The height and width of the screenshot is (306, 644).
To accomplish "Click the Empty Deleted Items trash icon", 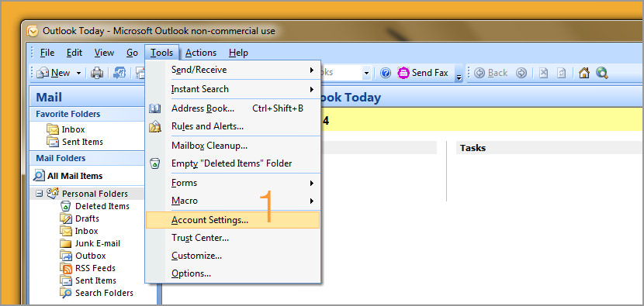I will (x=155, y=163).
